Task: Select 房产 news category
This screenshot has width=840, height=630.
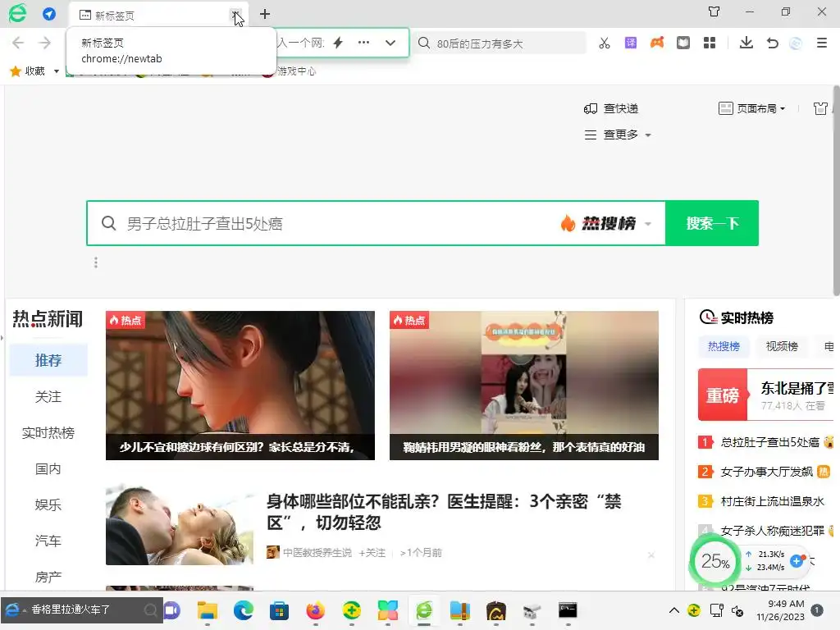Action: coord(48,577)
